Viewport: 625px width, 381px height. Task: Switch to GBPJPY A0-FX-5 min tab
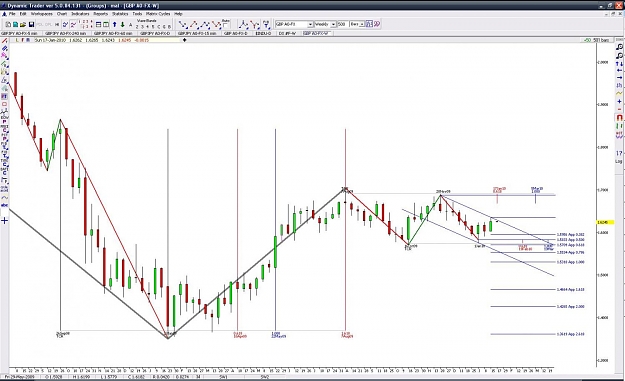pos(19,33)
